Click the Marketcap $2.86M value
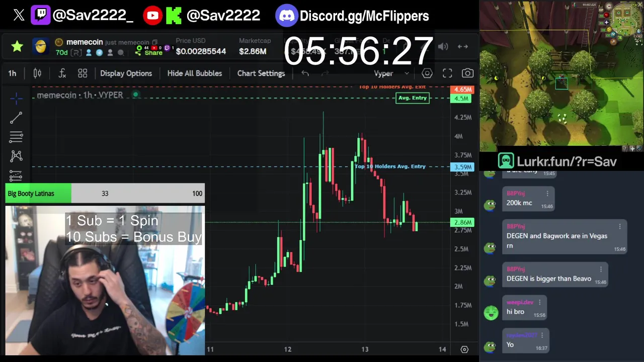The image size is (644, 362). [253, 51]
